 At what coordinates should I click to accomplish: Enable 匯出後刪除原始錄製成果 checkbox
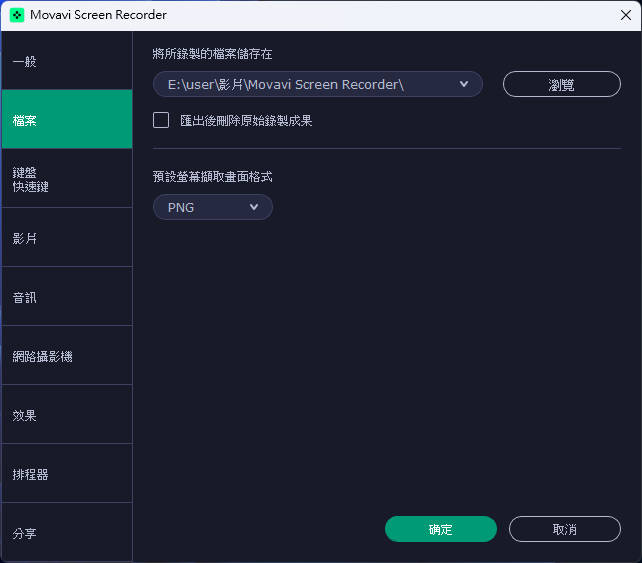pos(161,120)
